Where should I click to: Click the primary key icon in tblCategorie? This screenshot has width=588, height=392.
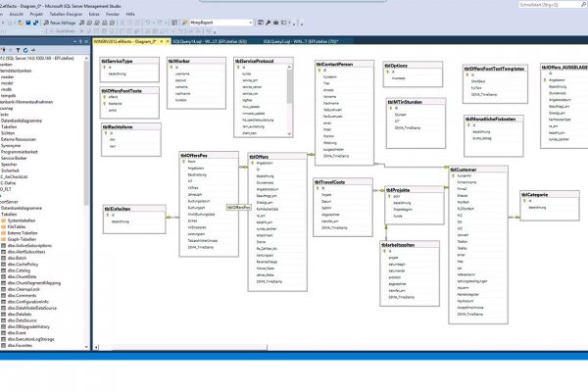(x=524, y=201)
